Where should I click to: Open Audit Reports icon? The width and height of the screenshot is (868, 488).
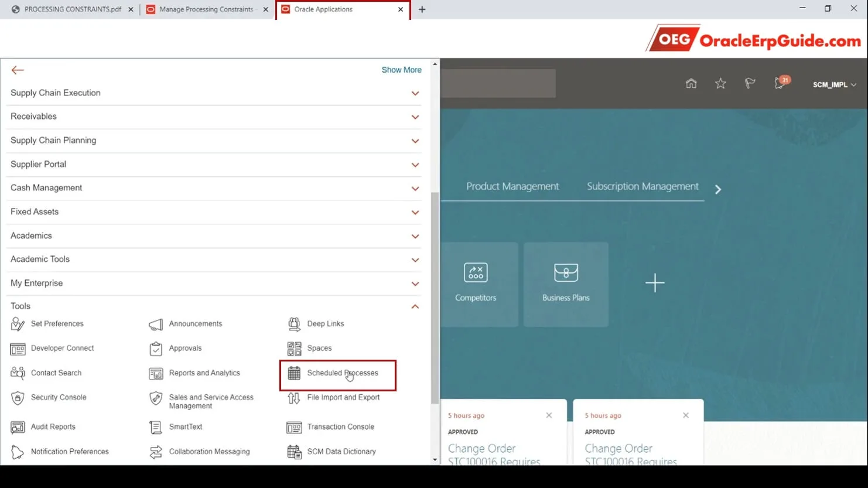[x=18, y=427]
